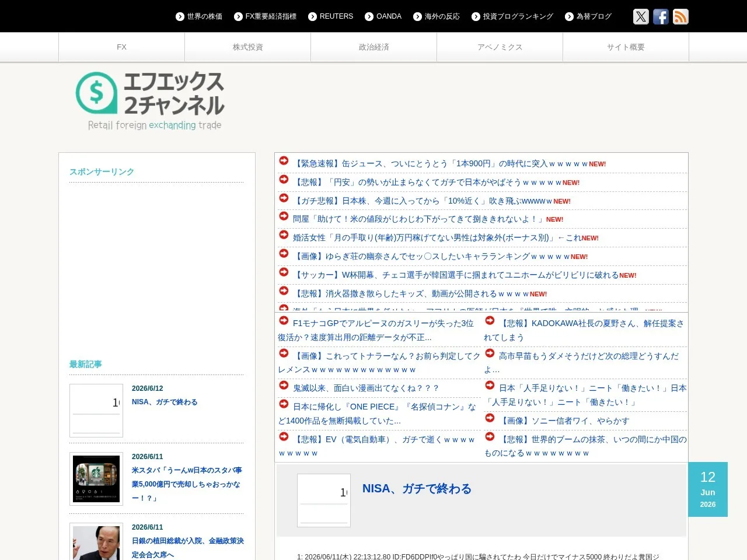Click arrow icon beside OANDA
The height and width of the screenshot is (560, 747).
click(369, 16)
